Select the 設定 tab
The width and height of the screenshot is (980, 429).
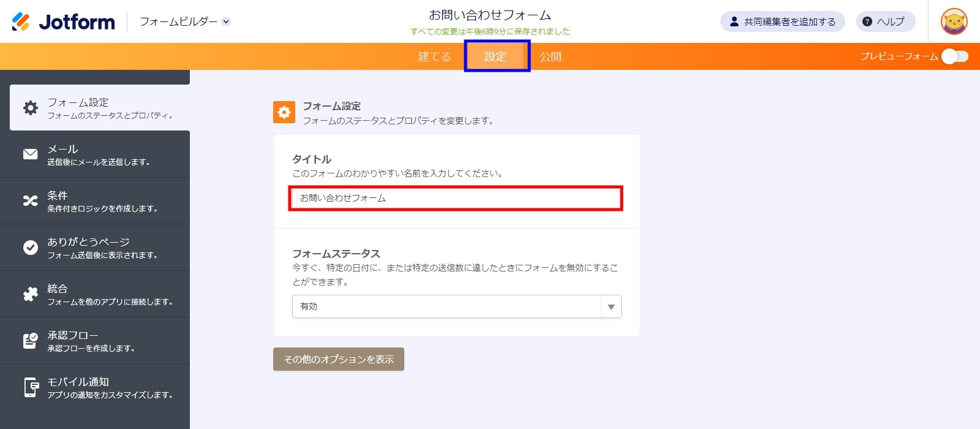click(x=496, y=56)
